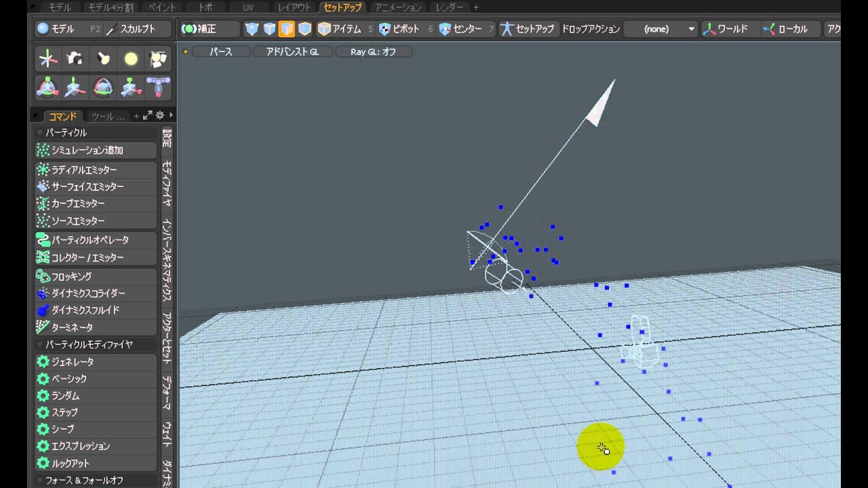868x488 pixels.
Task: Open the ドロップアクション (none) dropdown
Action: click(660, 29)
